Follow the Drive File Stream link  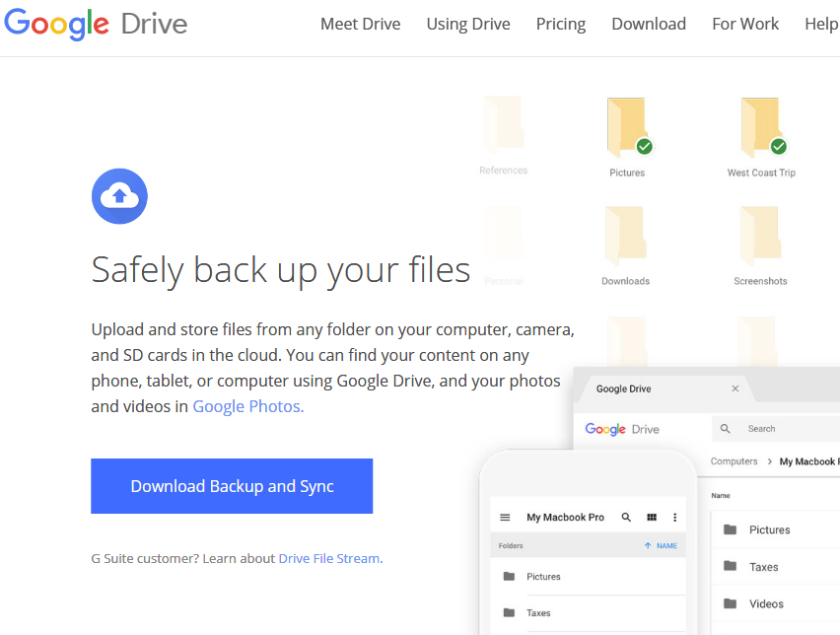tap(330, 558)
